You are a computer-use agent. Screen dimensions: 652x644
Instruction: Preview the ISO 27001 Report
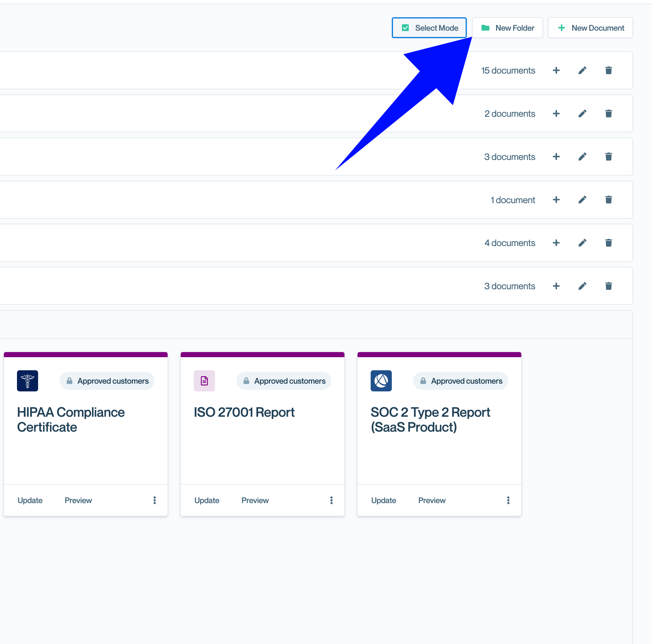[255, 500]
